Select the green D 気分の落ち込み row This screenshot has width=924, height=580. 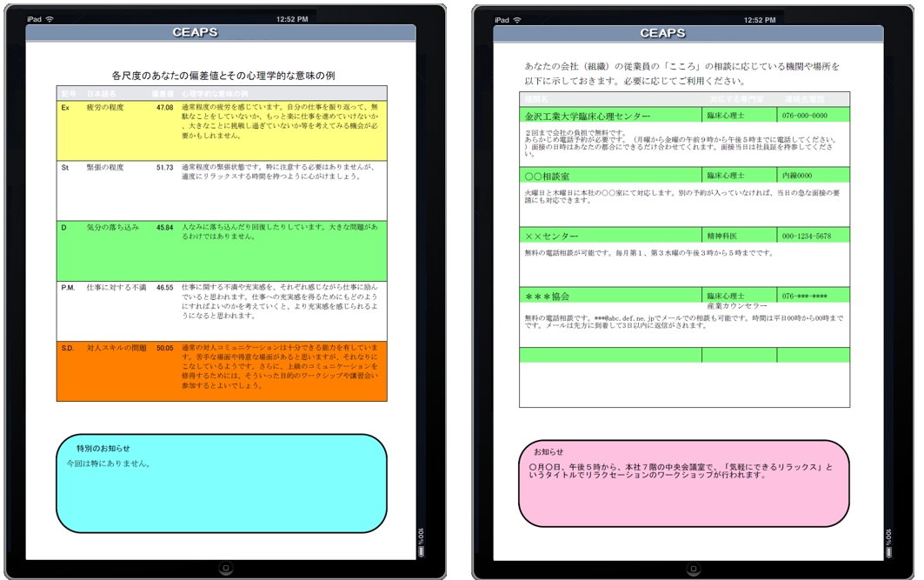point(222,250)
